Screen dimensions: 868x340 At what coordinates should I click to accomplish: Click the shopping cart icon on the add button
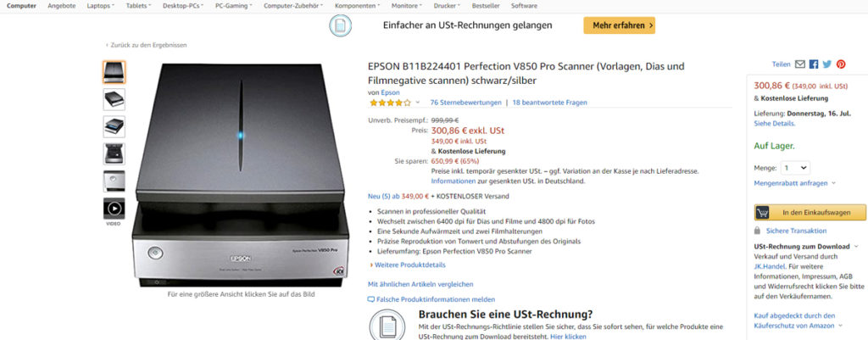tap(762, 212)
